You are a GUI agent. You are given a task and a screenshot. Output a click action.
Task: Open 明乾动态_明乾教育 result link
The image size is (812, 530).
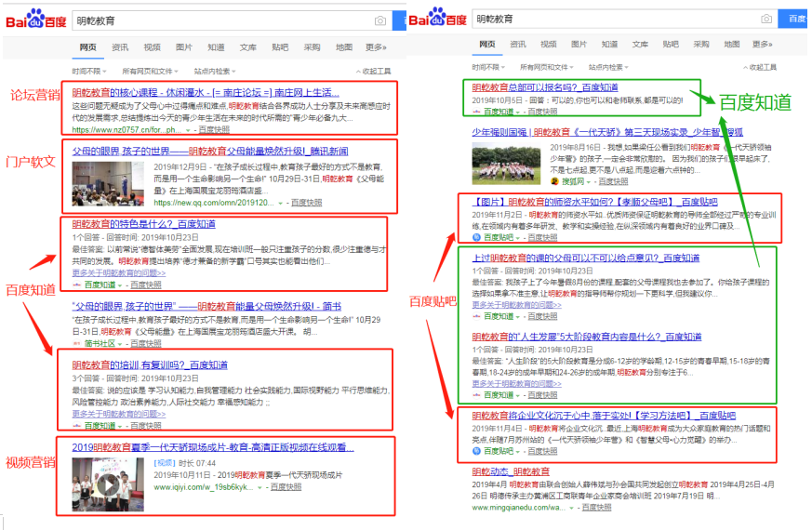tap(511, 471)
